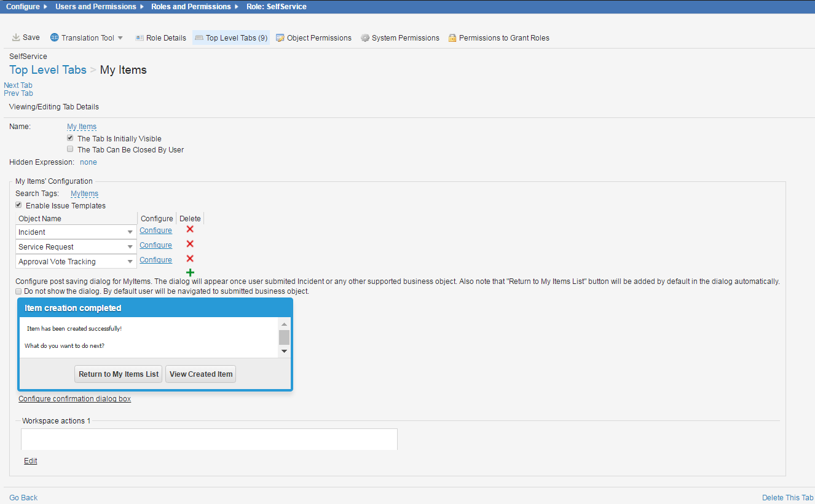Delete the Incident object row
This screenshot has height=504, width=815.
pyautogui.click(x=190, y=229)
